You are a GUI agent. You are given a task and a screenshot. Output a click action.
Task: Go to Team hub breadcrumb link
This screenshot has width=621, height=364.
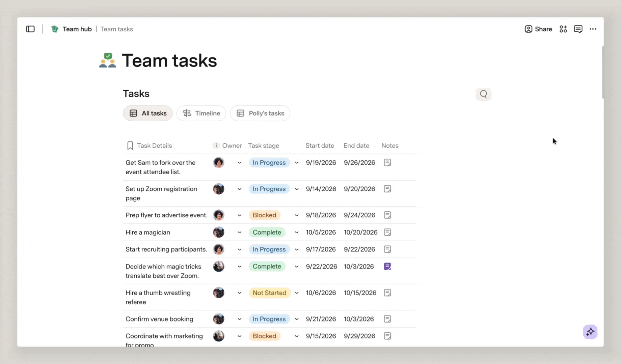click(x=77, y=29)
